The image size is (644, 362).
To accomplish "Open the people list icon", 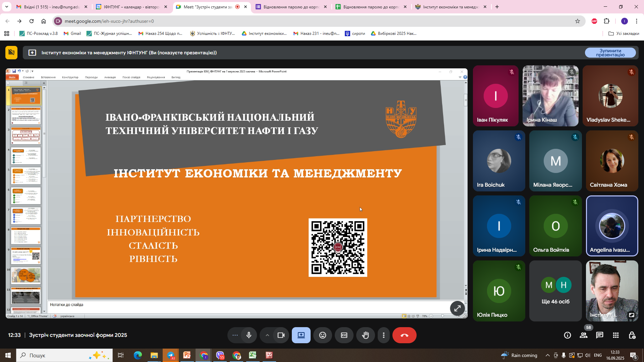I will (x=584, y=335).
